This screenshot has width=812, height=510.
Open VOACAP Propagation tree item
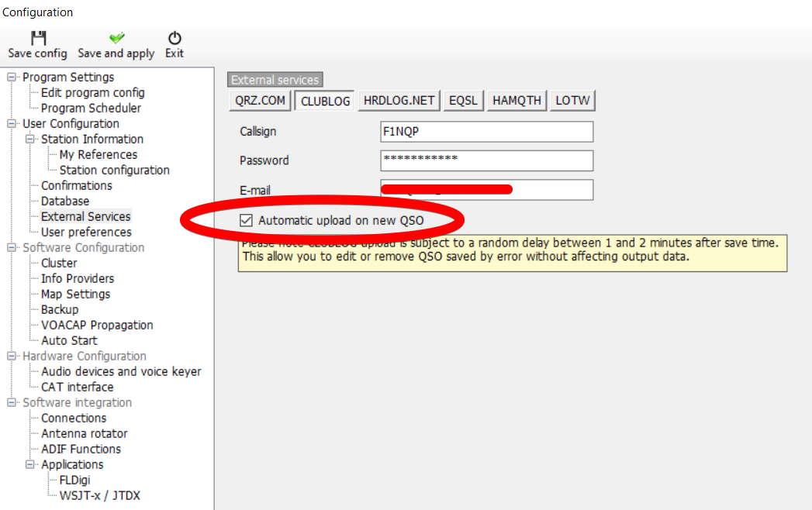pos(98,326)
